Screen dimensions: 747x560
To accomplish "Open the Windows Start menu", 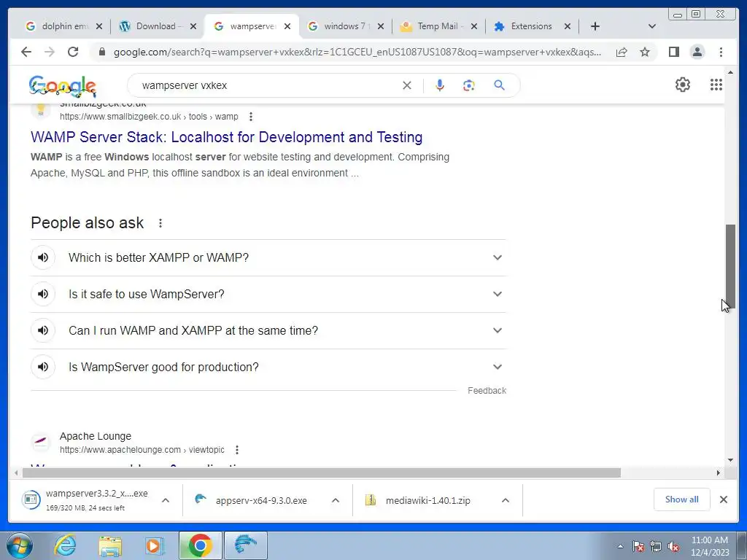I will point(20,545).
